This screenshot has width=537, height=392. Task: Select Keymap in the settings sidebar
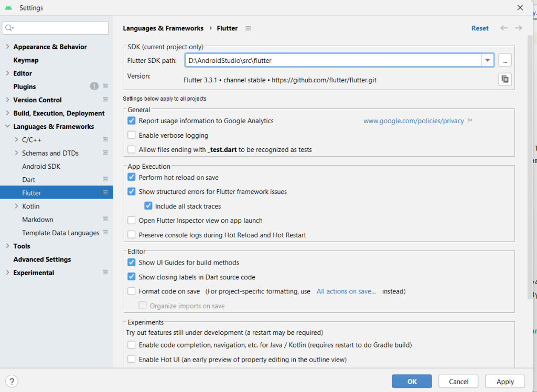click(x=26, y=60)
